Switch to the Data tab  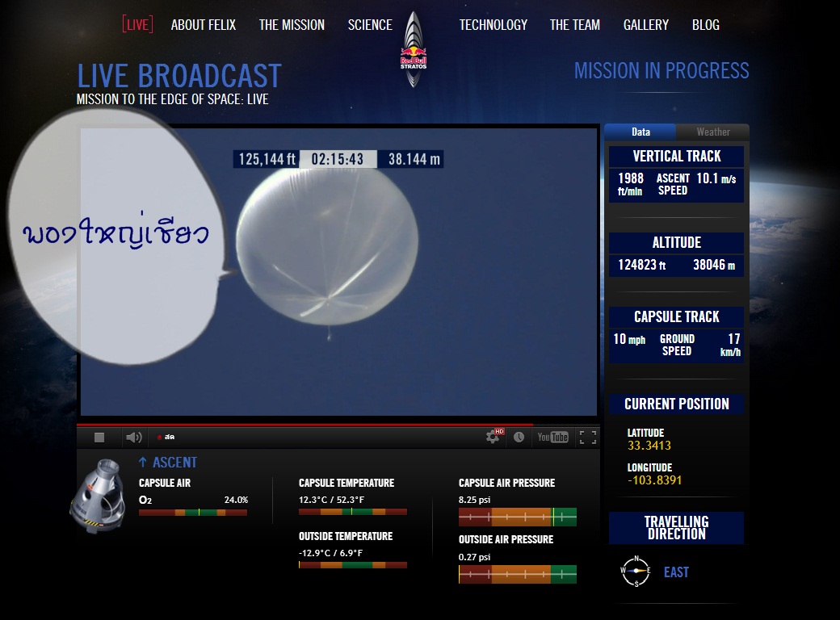click(x=640, y=132)
